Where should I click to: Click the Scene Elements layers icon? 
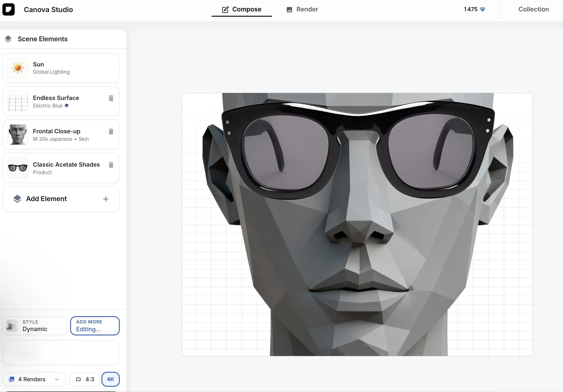click(8, 39)
